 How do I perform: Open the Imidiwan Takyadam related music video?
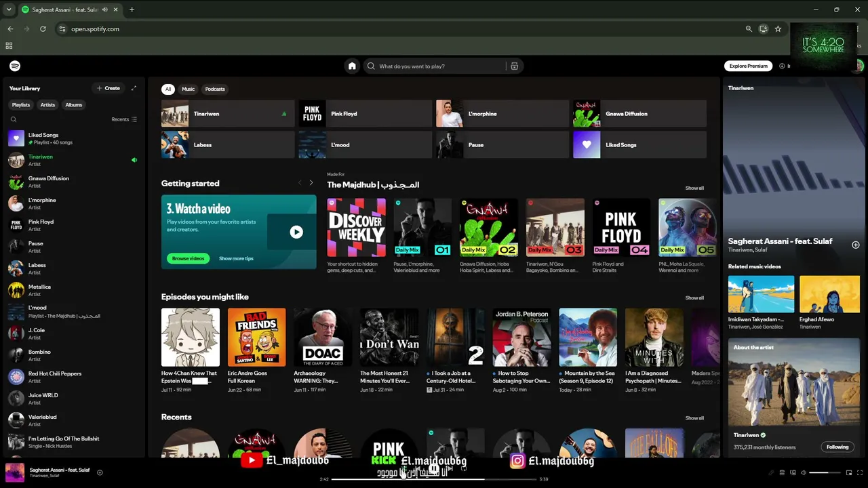coord(761,294)
